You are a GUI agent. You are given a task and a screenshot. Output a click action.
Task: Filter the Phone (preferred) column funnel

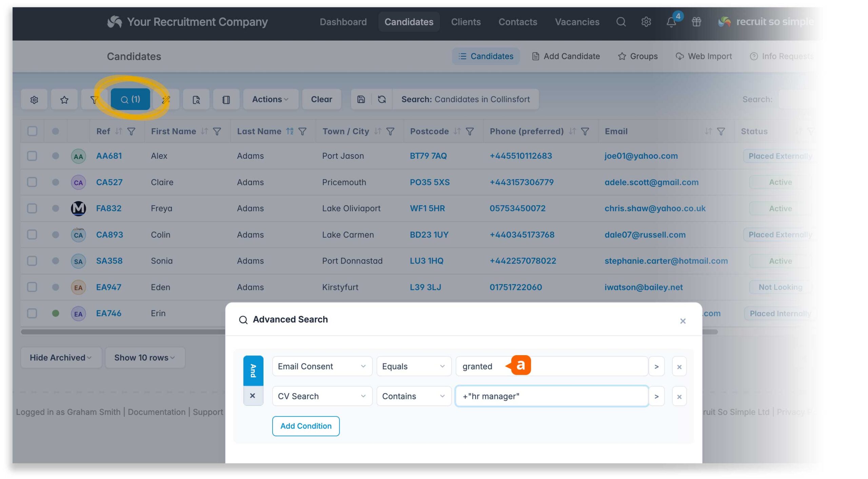[585, 131]
